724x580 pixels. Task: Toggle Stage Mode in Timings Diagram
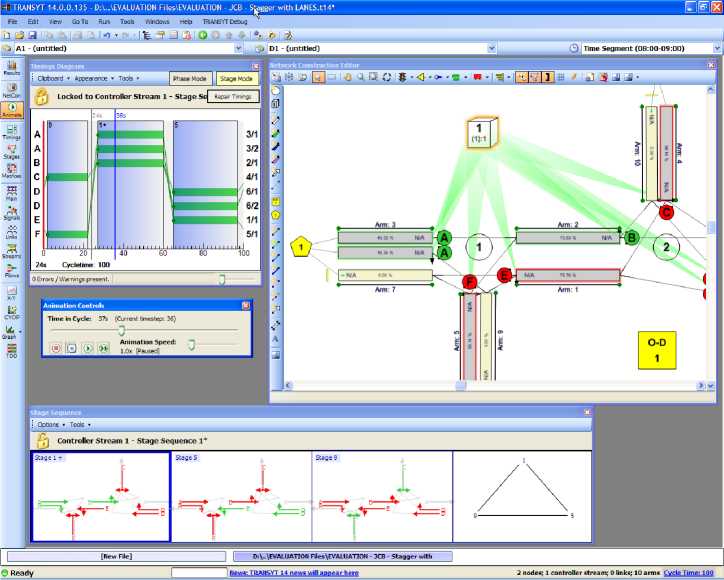[x=236, y=79]
